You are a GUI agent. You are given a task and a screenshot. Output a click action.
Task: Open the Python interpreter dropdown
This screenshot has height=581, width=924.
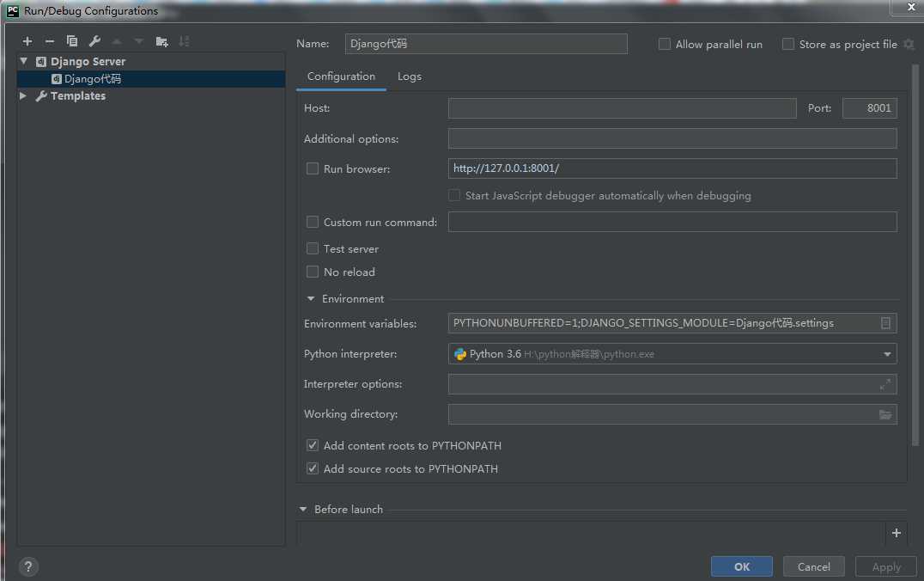click(887, 354)
